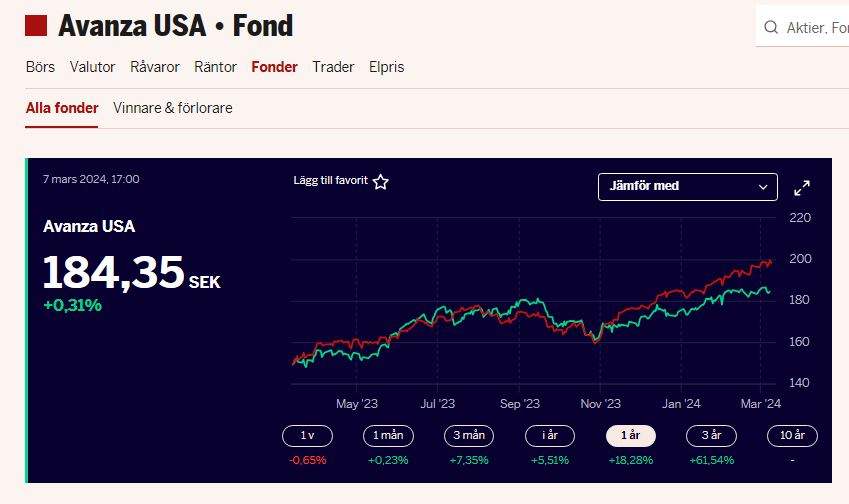Open the Räntor menu item
This screenshot has height=504, width=849.
point(215,67)
